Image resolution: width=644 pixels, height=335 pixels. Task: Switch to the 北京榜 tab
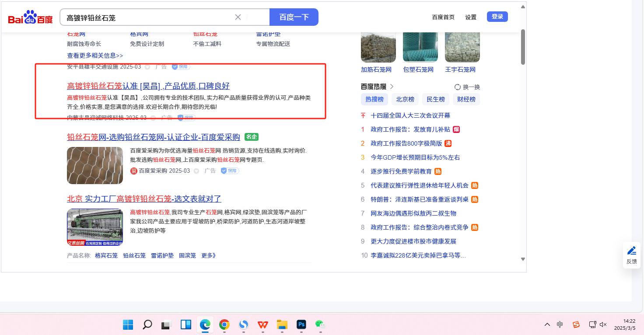pos(405,99)
